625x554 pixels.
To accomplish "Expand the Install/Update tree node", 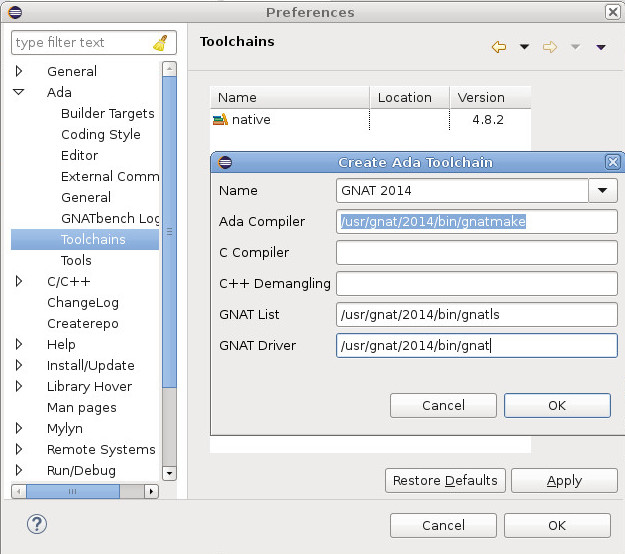I will click(x=18, y=365).
